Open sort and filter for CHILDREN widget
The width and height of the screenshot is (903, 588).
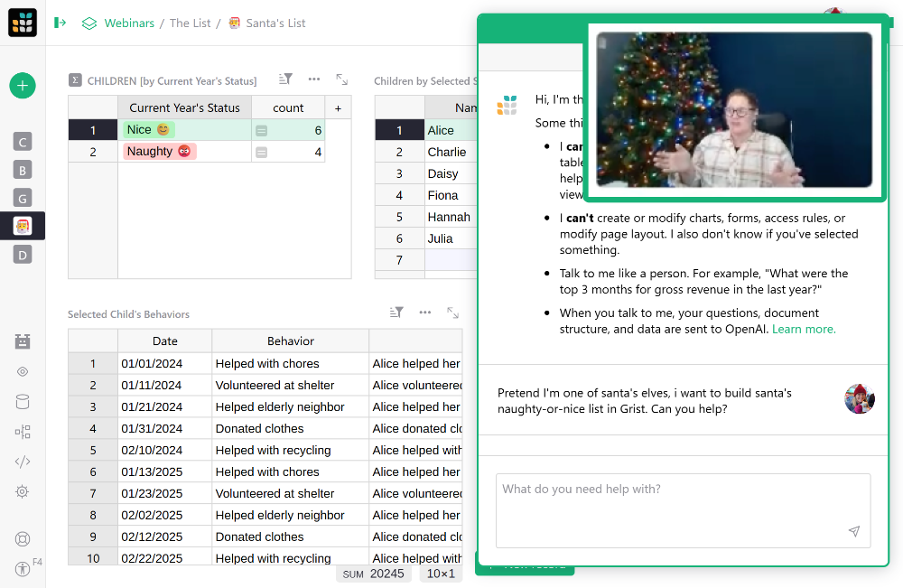(285, 79)
